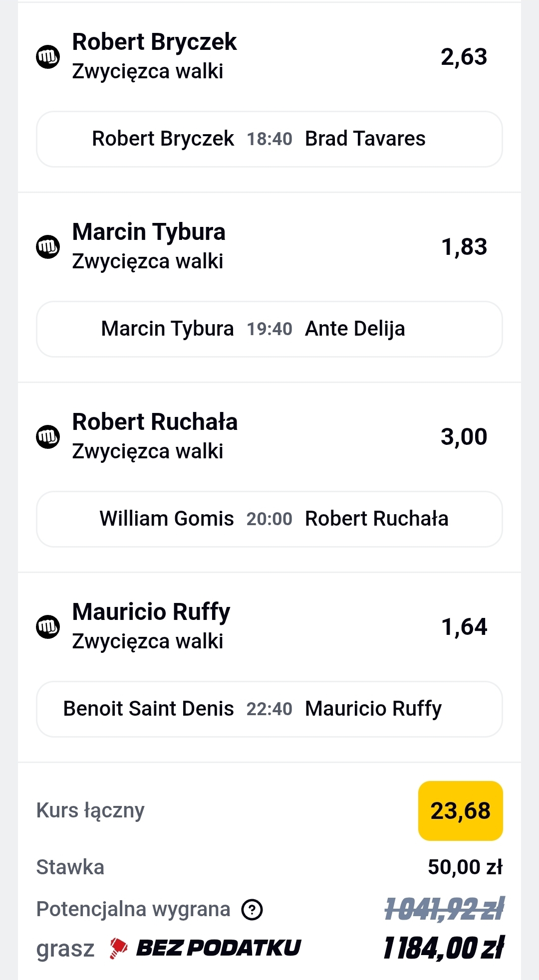Click the MMA fist icon beside Robert Ruchała
This screenshot has height=980, width=539.
[x=48, y=437]
